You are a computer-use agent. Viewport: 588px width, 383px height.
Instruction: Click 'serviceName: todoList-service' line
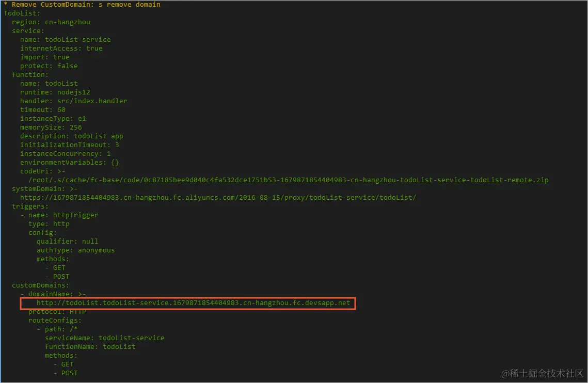click(x=105, y=338)
